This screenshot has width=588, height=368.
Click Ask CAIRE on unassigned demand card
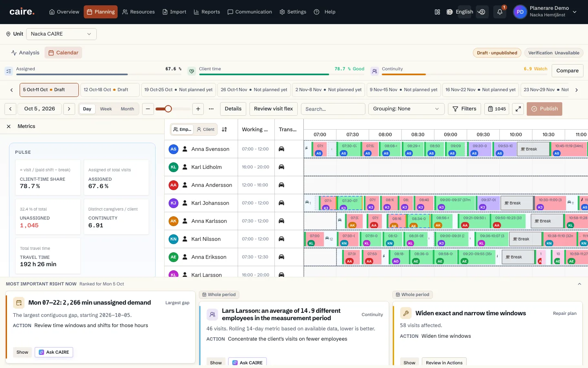point(54,352)
